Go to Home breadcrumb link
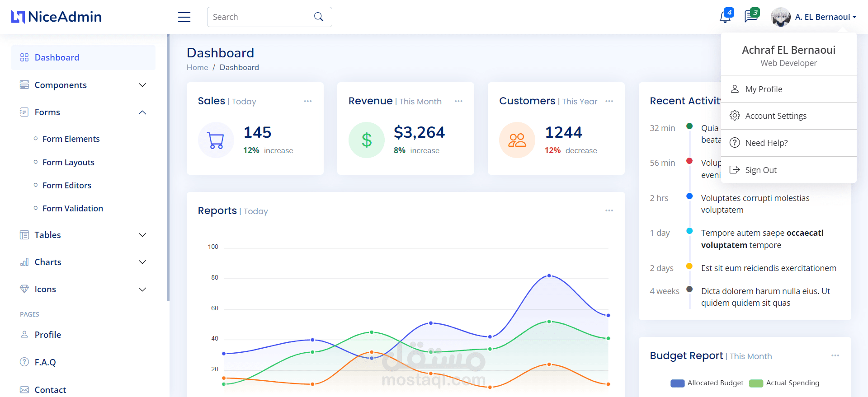Image resolution: width=868 pixels, height=397 pixels. point(198,67)
